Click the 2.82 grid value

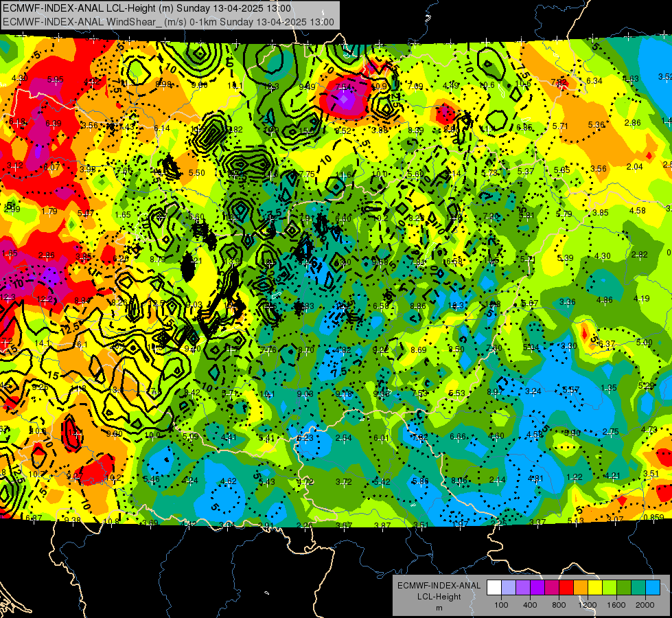coord(640,254)
